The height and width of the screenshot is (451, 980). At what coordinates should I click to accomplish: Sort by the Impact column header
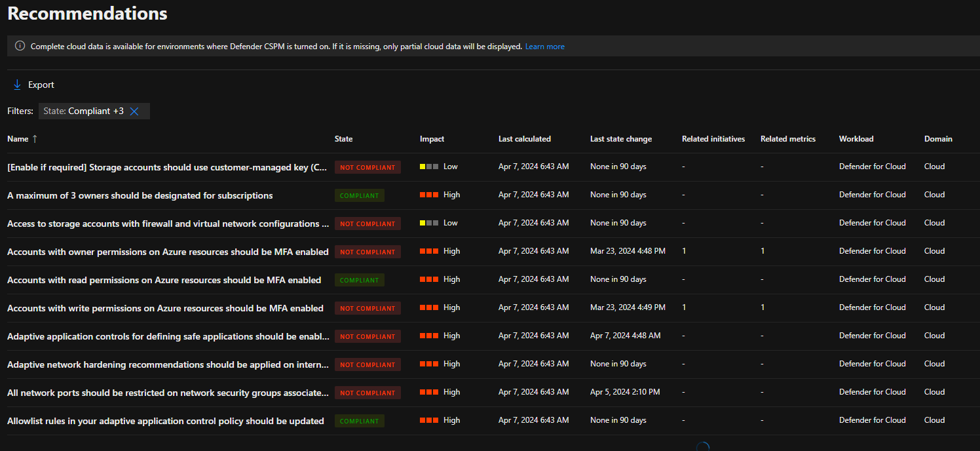click(432, 139)
